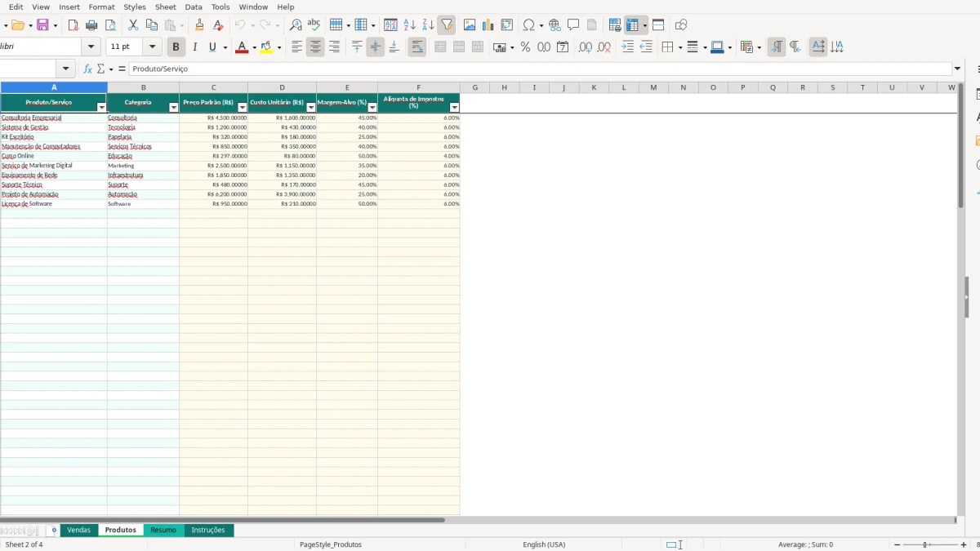Align text to the right
Viewport: 980px width, 551px height.
point(334,47)
